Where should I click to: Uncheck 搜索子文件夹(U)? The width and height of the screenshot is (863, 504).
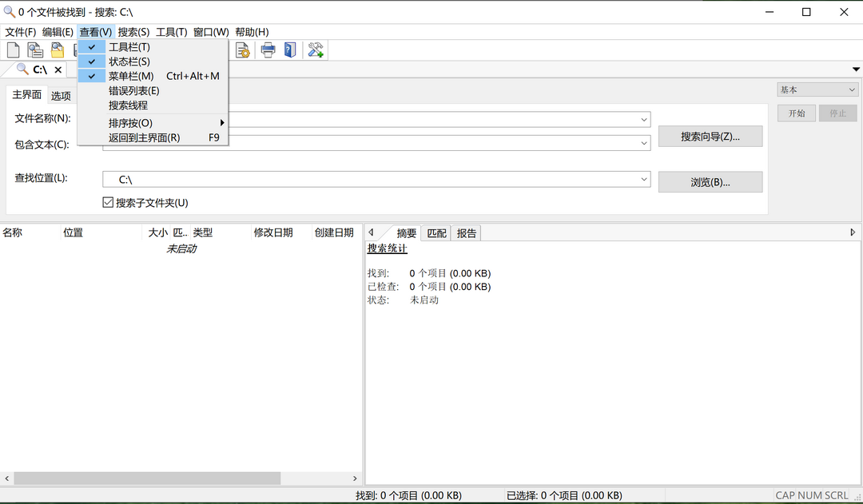click(108, 202)
